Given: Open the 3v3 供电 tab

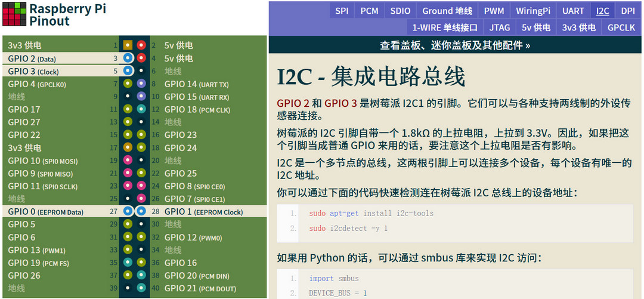Looking at the screenshot, I should tap(578, 27).
